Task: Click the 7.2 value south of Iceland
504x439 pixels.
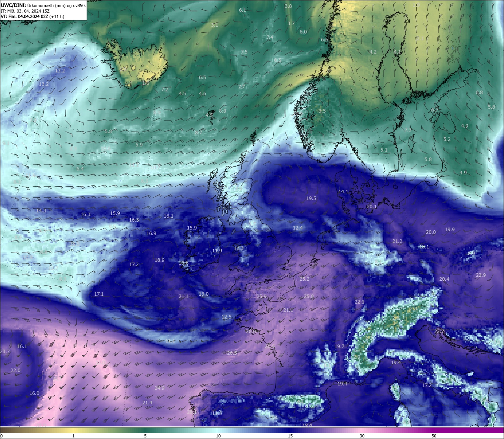Action: [x=165, y=89]
